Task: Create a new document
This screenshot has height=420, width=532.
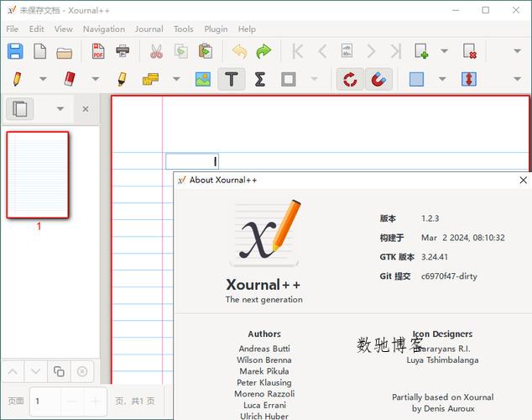Action: (x=40, y=51)
